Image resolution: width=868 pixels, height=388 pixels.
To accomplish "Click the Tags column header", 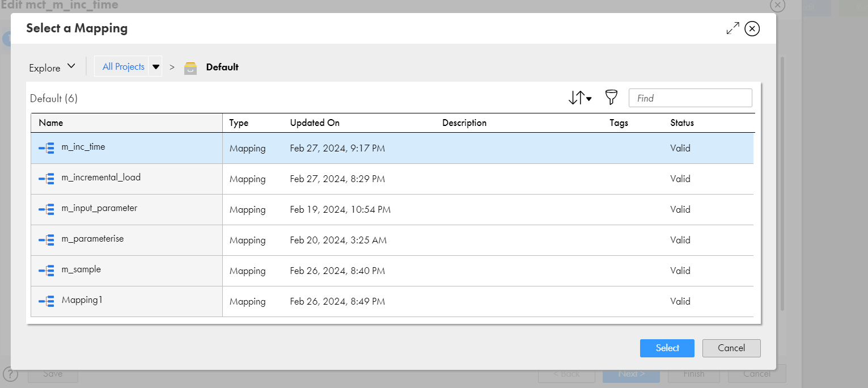I will click(619, 123).
